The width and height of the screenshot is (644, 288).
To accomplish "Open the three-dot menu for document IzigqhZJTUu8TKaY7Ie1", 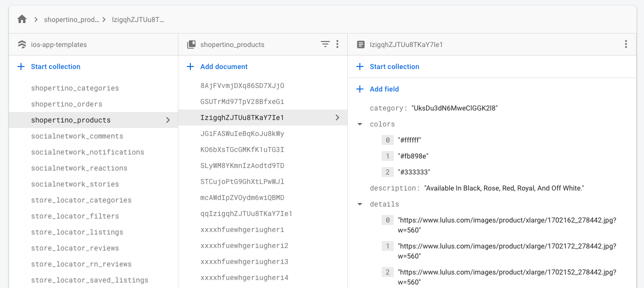I will pos(626,44).
